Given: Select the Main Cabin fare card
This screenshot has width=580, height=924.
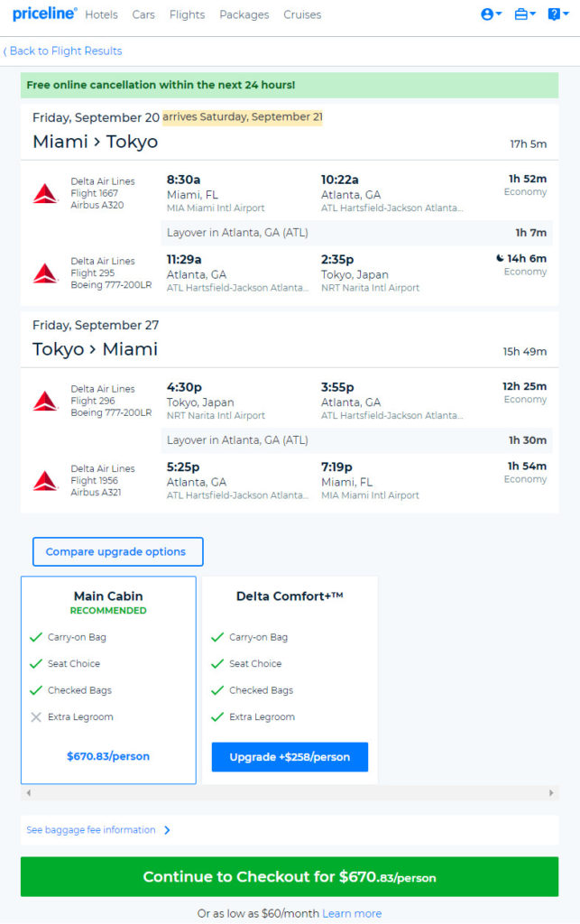Looking at the screenshot, I should tap(108, 680).
